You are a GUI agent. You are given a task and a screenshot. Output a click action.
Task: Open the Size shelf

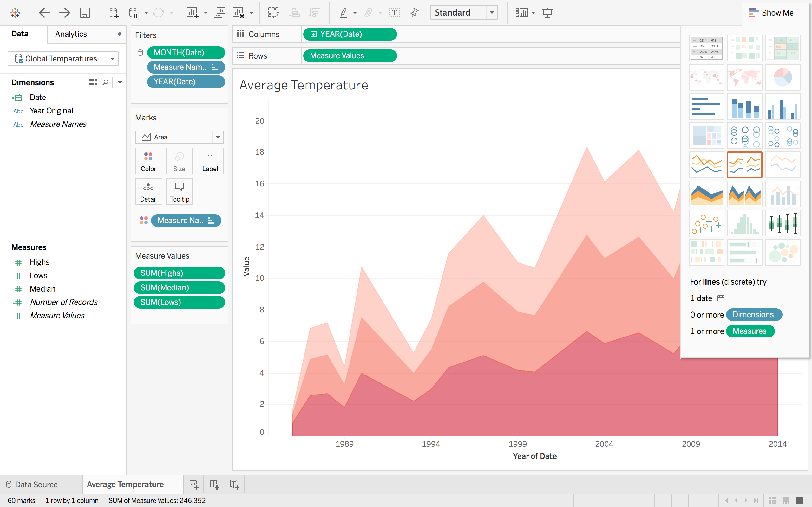[179, 161]
